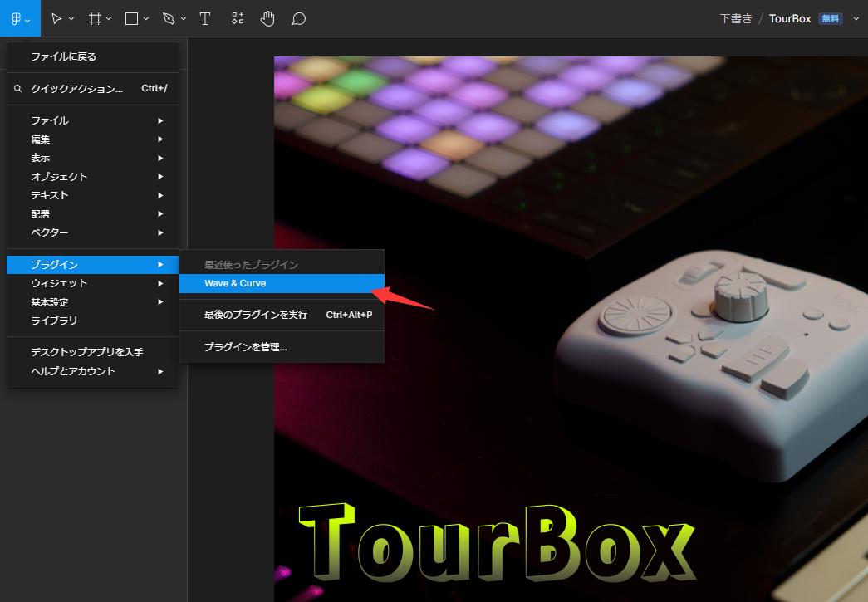Click the search icon beside クイックアクション
Image resolution: width=868 pixels, height=602 pixels.
[18, 89]
